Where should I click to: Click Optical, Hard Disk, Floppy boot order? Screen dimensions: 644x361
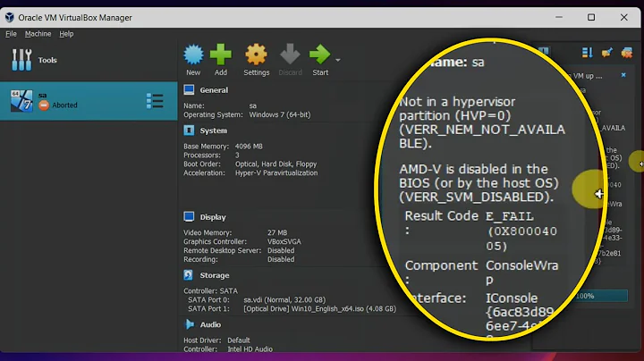pyautogui.click(x=276, y=164)
